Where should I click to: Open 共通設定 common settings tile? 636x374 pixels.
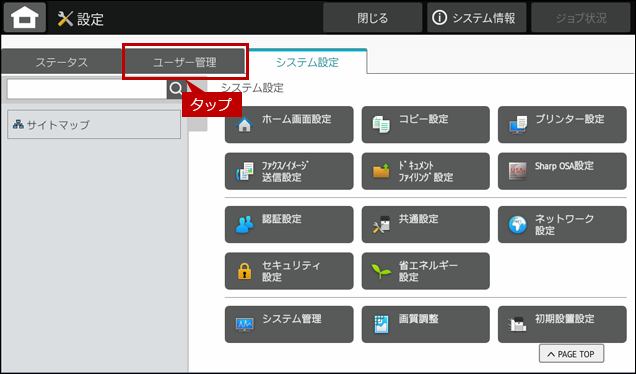(x=425, y=224)
